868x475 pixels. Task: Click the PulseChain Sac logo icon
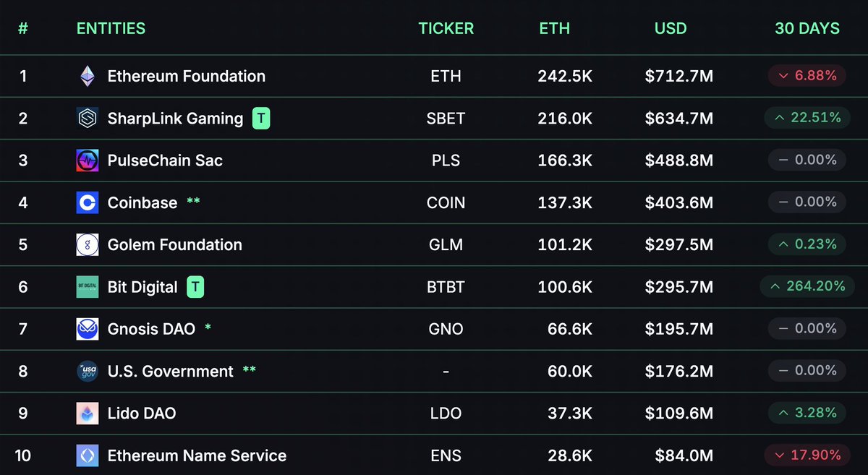[88, 161]
